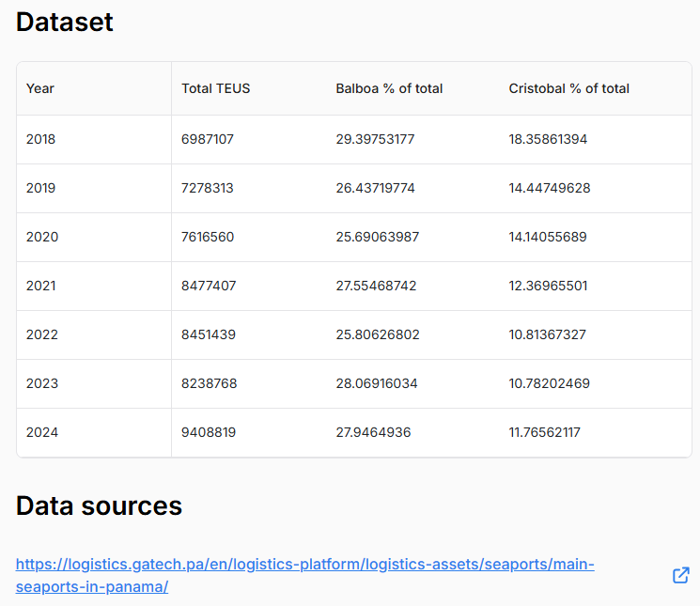Click Cristobal value 14.44749628
The image size is (700, 606).
click(x=550, y=188)
